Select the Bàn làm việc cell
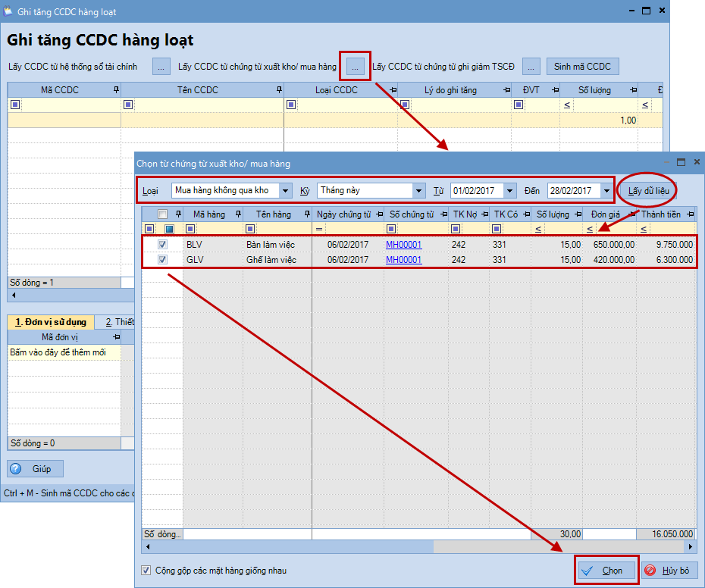The image size is (705, 588). coord(277,245)
